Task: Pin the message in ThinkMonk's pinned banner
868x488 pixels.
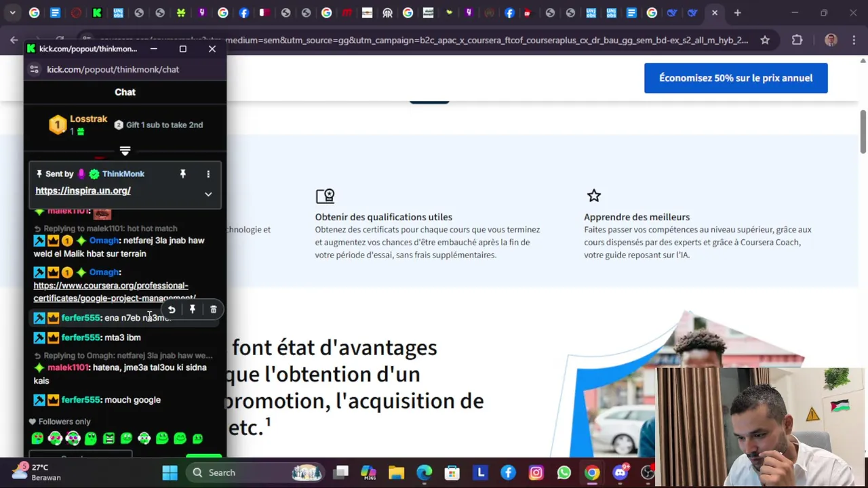Action: [x=182, y=174]
